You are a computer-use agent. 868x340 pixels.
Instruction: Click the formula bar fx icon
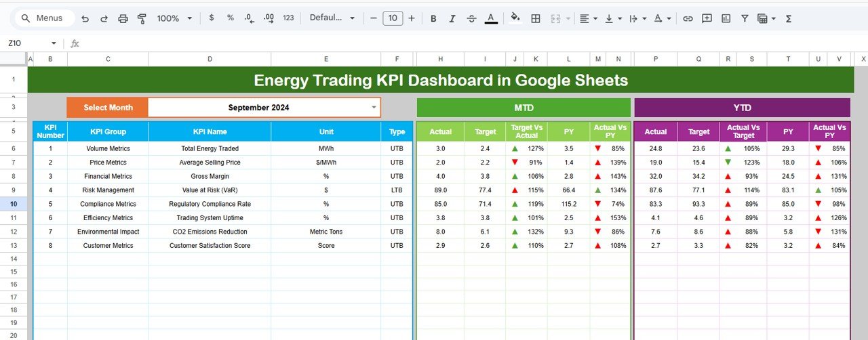click(75, 43)
